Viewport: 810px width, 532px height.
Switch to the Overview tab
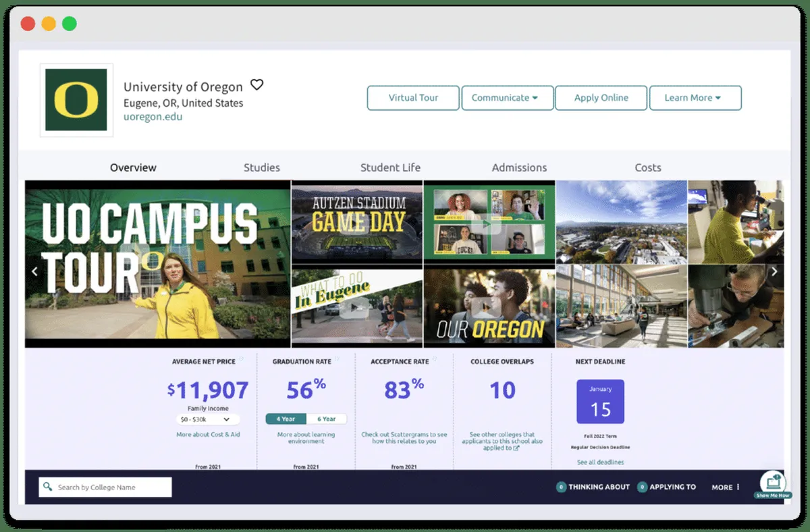(133, 167)
